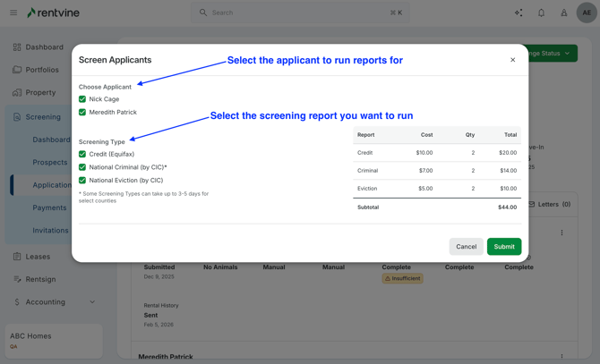Uncheck the Nick Cage applicant checkbox
The width and height of the screenshot is (600, 364).
click(82, 99)
